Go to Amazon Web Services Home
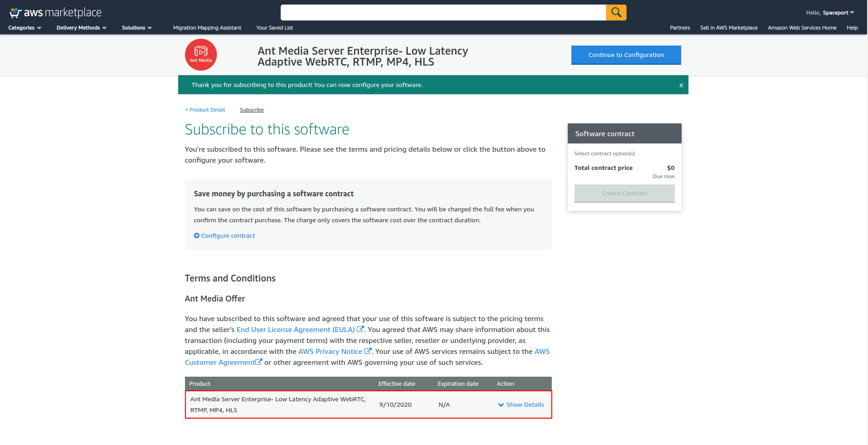Image resolution: width=868 pixels, height=445 pixels. [x=802, y=28]
